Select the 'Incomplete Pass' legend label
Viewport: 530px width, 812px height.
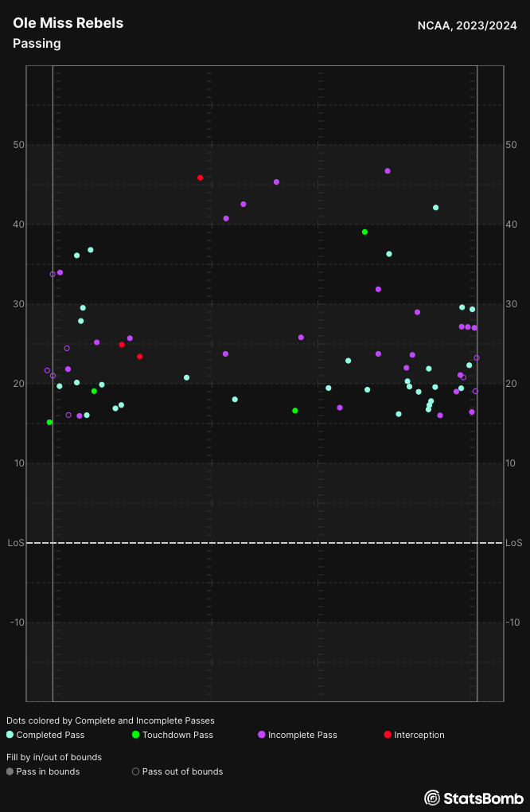[302, 735]
